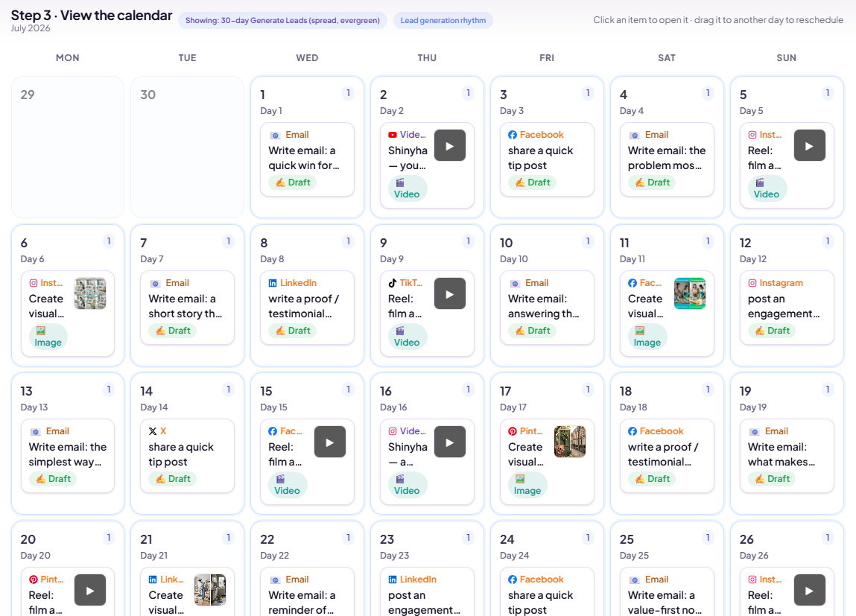The image size is (856, 616).
Task: Click the Email icon on July 19 card
Action: (x=755, y=431)
